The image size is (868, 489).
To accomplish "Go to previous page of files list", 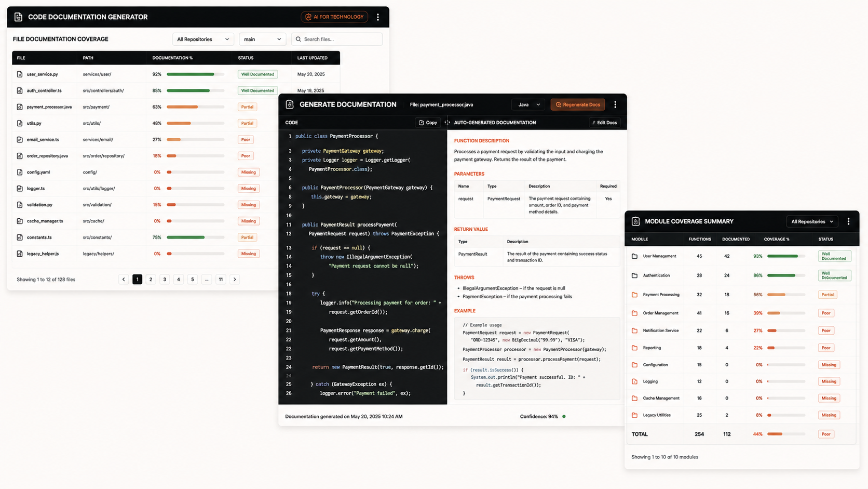I will coord(124,280).
